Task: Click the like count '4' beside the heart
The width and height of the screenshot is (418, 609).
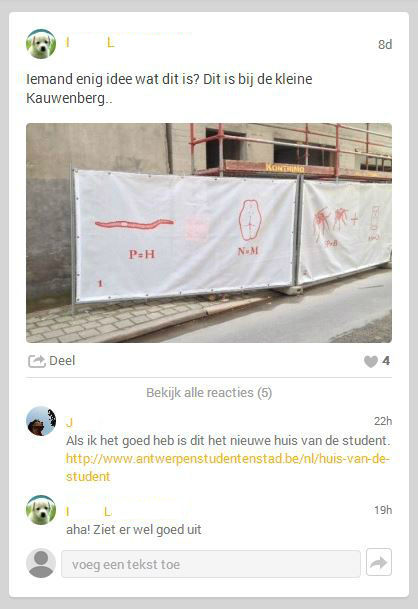Action: (x=386, y=361)
